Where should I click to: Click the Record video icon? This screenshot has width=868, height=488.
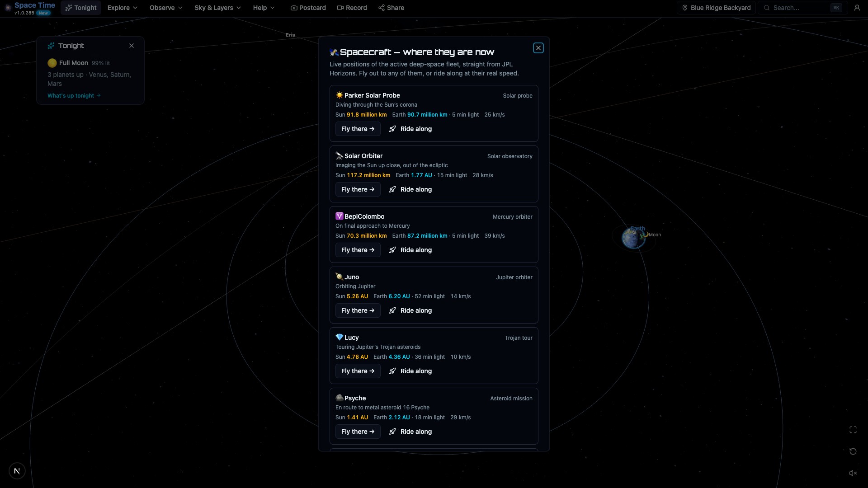tap(340, 8)
